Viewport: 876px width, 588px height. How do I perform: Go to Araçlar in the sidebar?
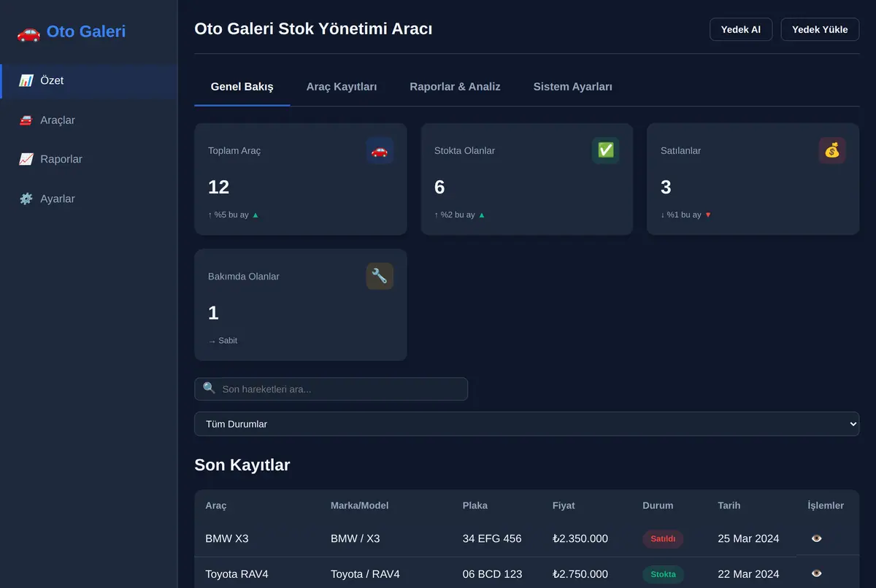89,120
